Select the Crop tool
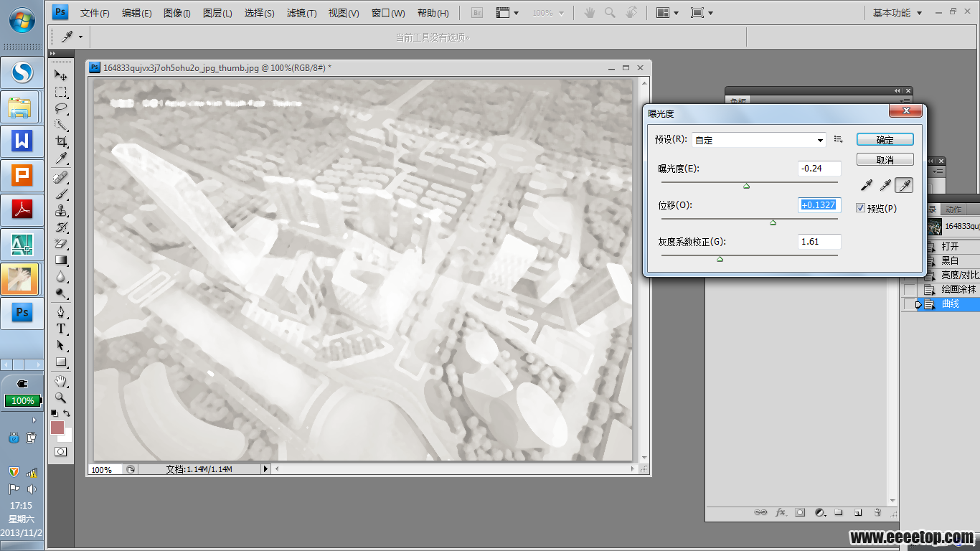This screenshot has width=980, height=551. [61, 141]
